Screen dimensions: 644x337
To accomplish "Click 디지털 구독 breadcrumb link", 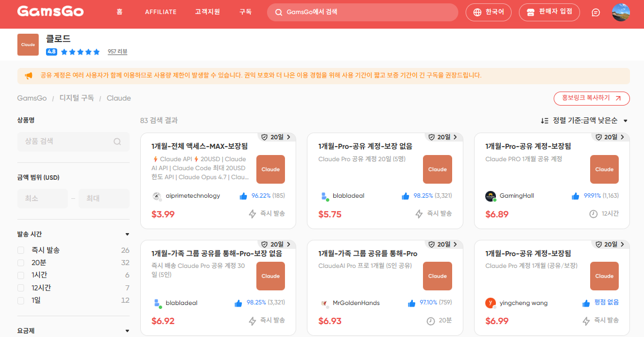I will pos(77,98).
